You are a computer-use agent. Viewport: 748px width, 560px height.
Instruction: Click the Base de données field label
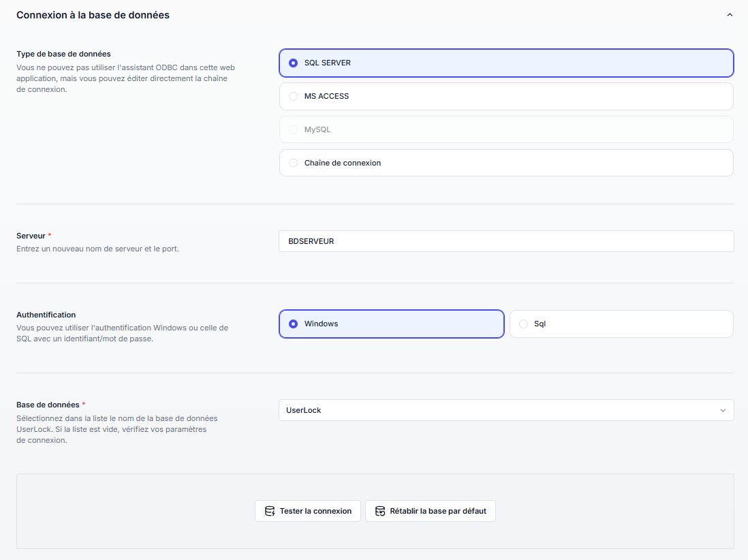pos(48,405)
